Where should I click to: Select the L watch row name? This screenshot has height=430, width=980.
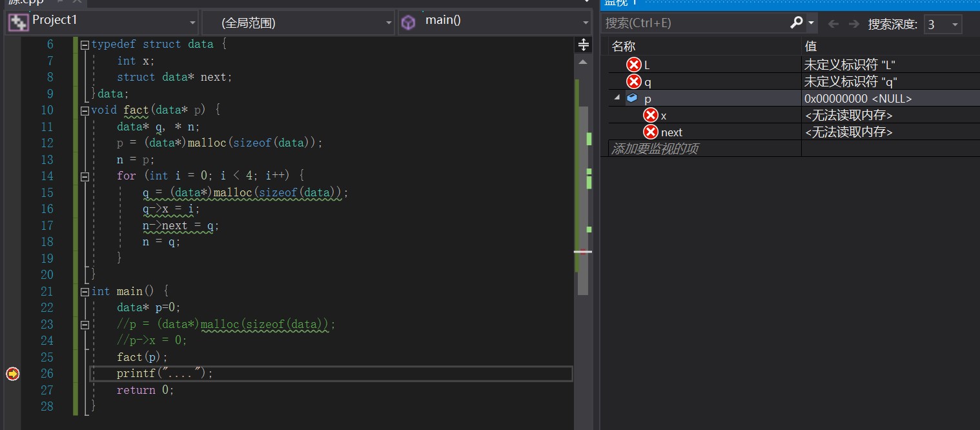point(647,65)
